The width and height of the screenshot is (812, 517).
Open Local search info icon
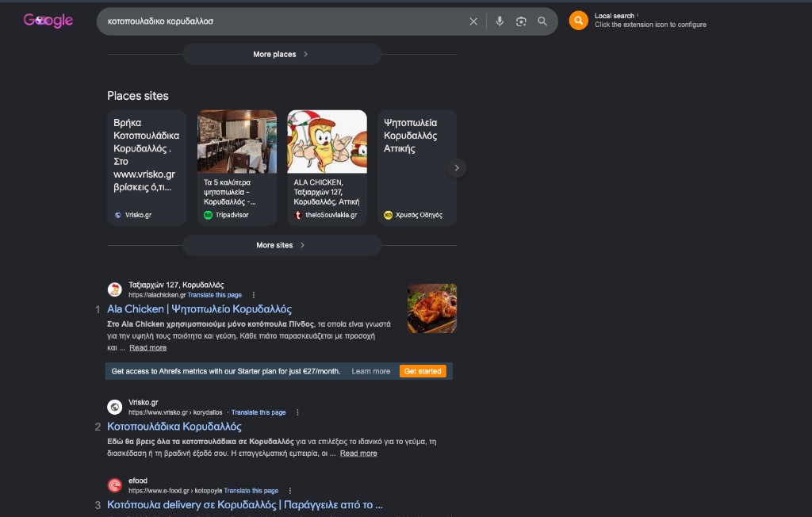coord(638,15)
